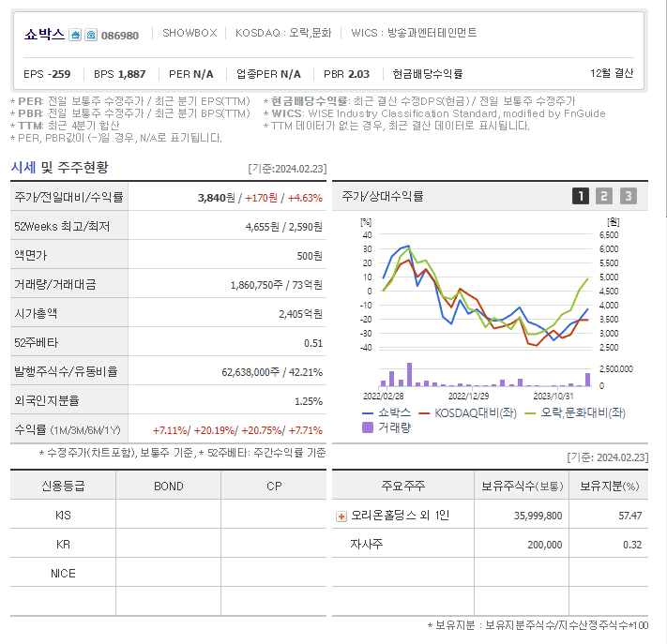
Task: Click the tallest purple volume bar
Action: pyautogui.click(x=410, y=375)
